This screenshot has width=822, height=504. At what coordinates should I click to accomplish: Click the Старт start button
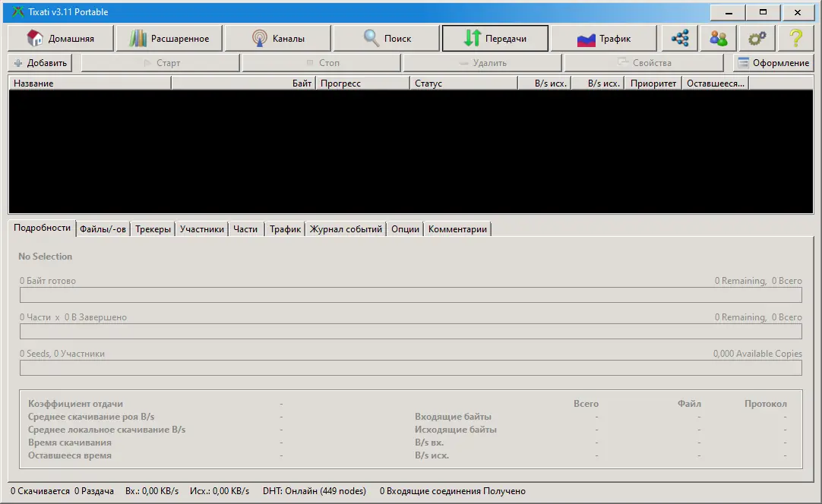160,63
